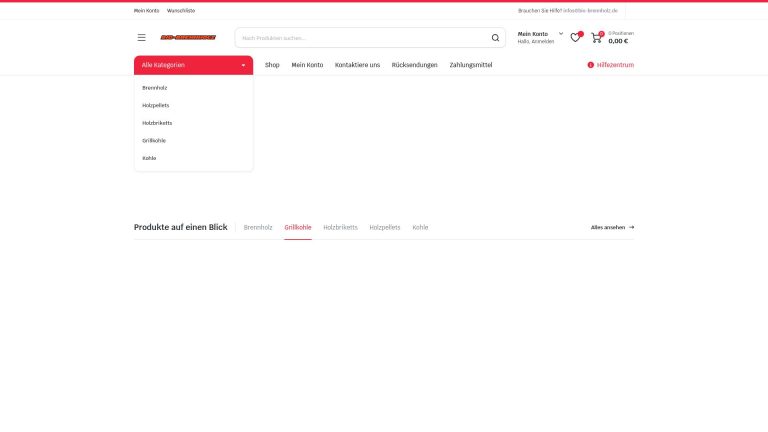Open the shopping cart icon
This screenshot has width=768, height=432.
(x=596, y=38)
